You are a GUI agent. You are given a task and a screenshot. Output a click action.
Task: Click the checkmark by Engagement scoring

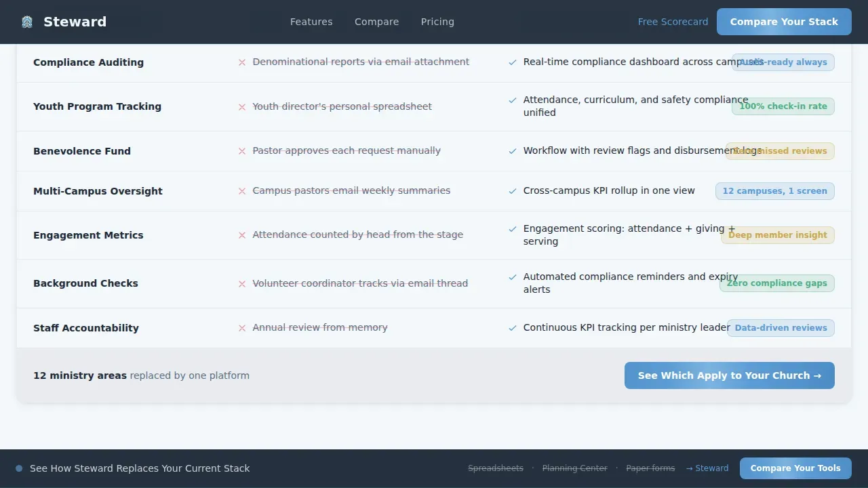[513, 229]
